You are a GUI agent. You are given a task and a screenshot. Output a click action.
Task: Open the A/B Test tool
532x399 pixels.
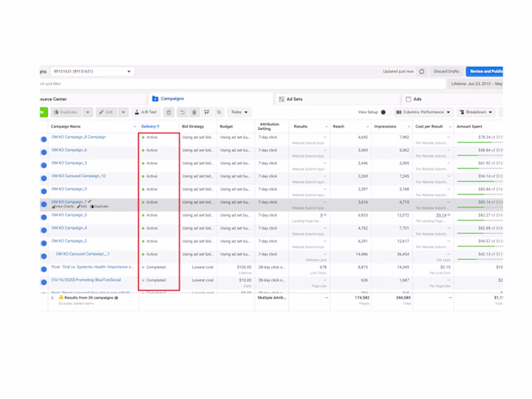point(146,112)
